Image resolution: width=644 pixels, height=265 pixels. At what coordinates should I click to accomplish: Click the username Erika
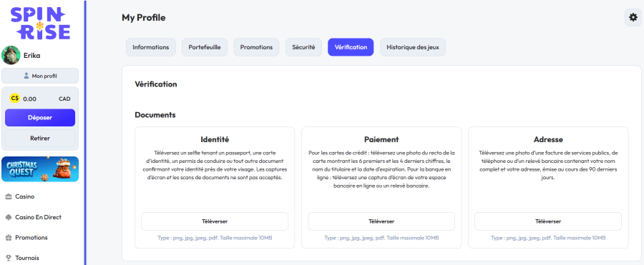tap(32, 56)
